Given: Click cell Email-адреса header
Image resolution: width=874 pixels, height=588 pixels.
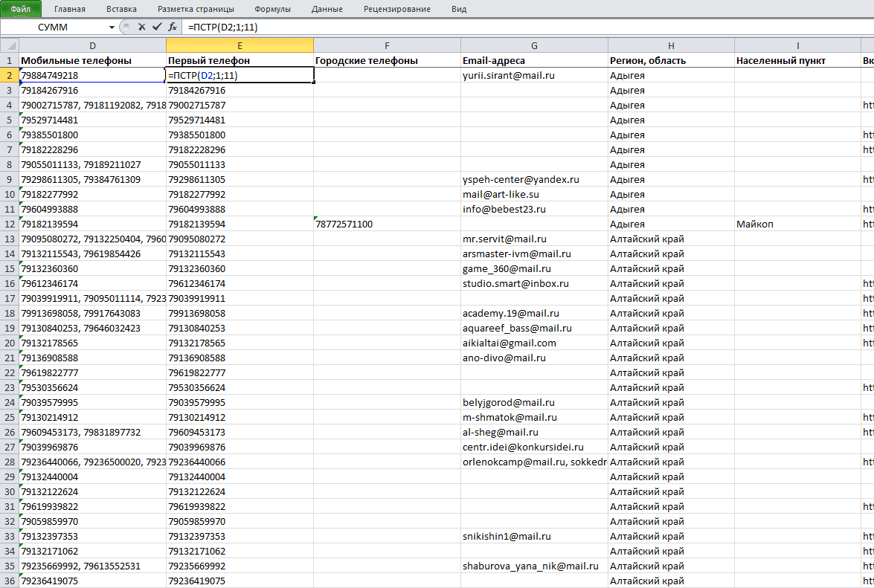Looking at the screenshot, I should pyautogui.click(x=534, y=61).
